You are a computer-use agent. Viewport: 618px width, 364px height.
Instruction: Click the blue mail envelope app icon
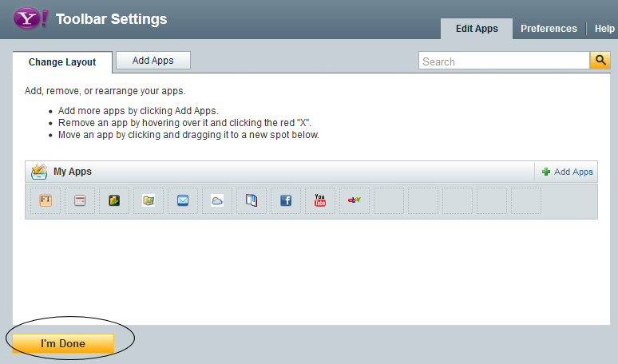point(183,200)
